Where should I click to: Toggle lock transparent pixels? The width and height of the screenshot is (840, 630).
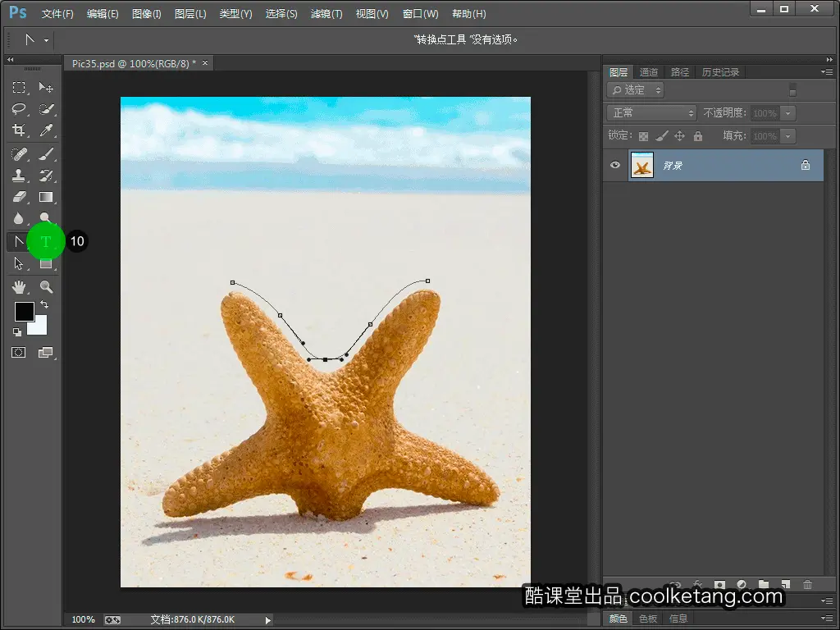[643, 136]
